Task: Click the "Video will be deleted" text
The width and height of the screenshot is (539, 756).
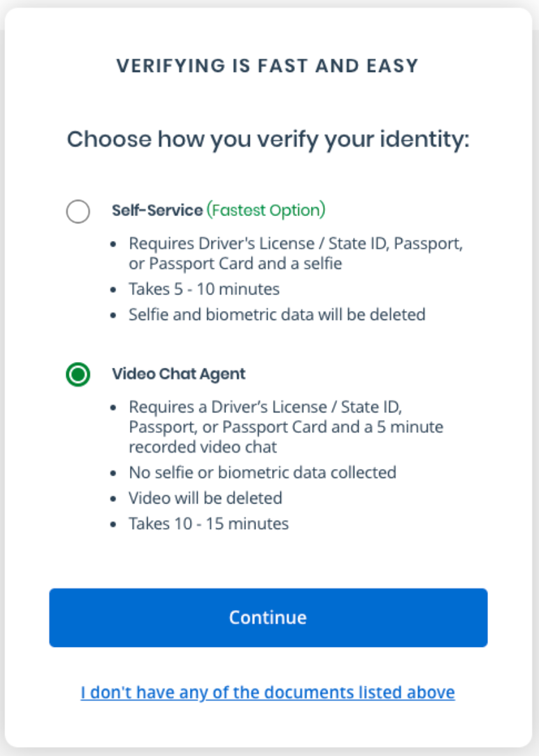Action: [x=205, y=498]
